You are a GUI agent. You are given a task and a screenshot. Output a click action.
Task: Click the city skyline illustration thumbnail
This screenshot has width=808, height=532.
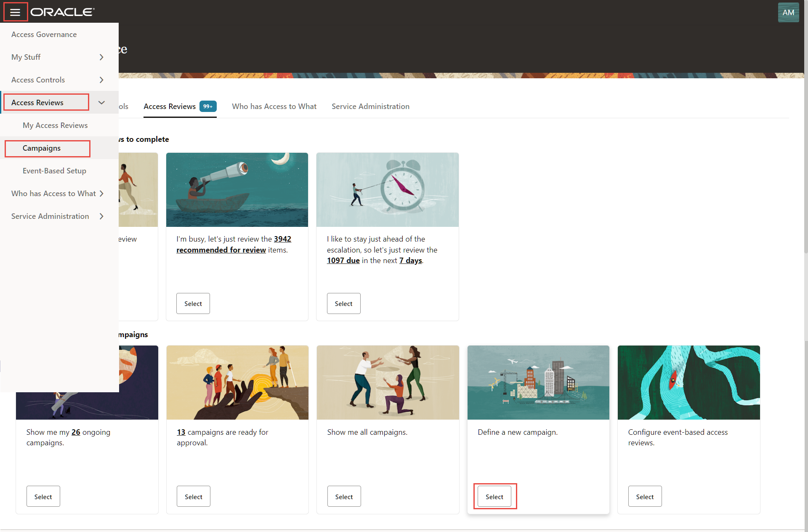pyautogui.click(x=538, y=383)
